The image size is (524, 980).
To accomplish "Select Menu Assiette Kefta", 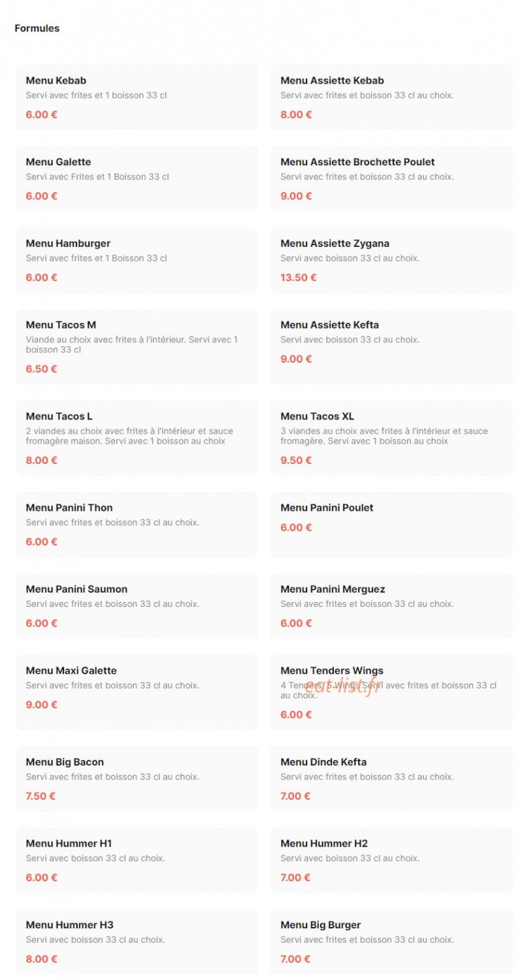I will click(x=391, y=346).
